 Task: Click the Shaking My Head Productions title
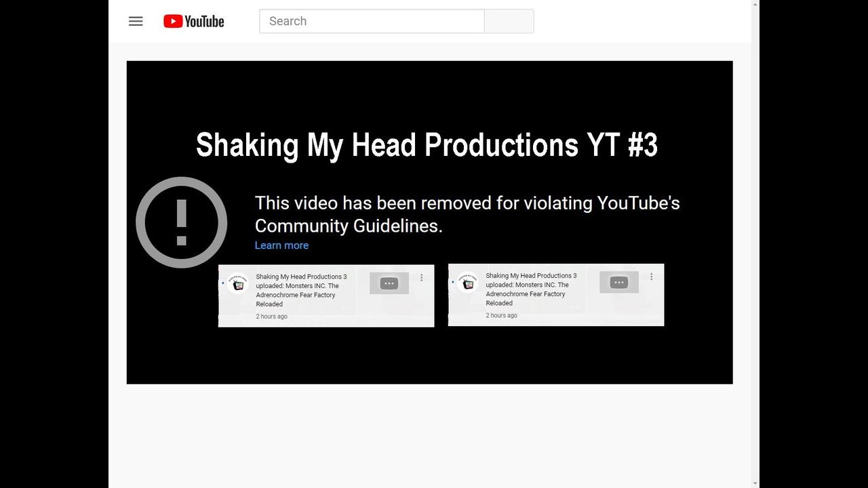point(427,145)
